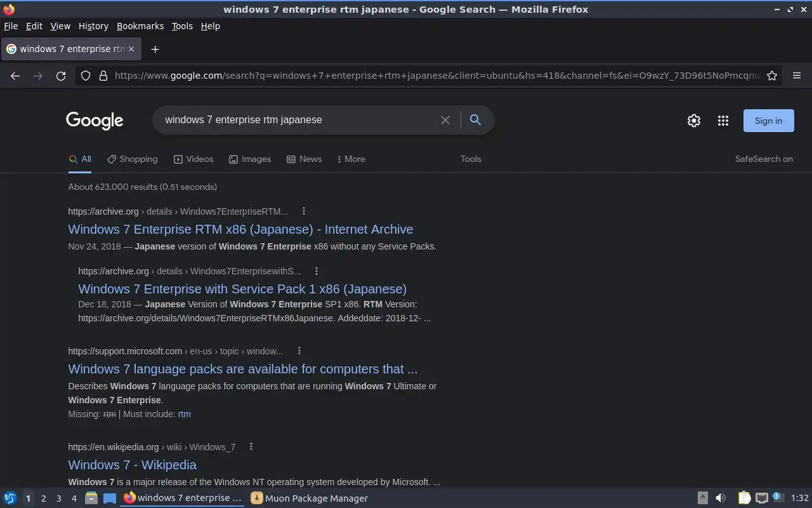Open network tray icon
812x508 pixels.
point(762,498)
